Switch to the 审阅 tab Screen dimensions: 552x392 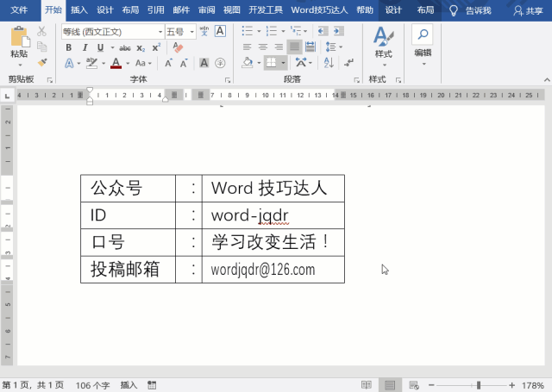206,9
